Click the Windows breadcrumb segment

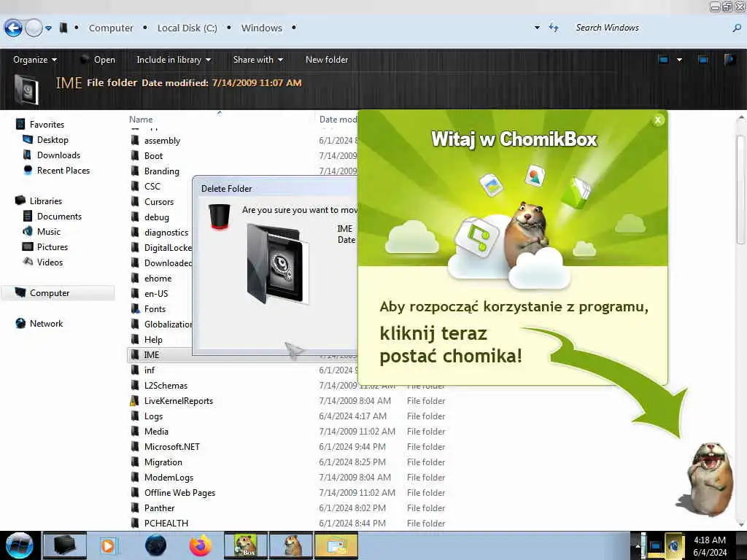tap(262, 28)
